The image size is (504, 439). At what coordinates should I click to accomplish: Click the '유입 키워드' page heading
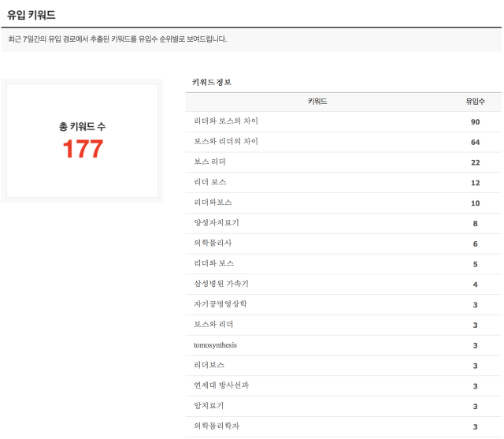[31, 15]
